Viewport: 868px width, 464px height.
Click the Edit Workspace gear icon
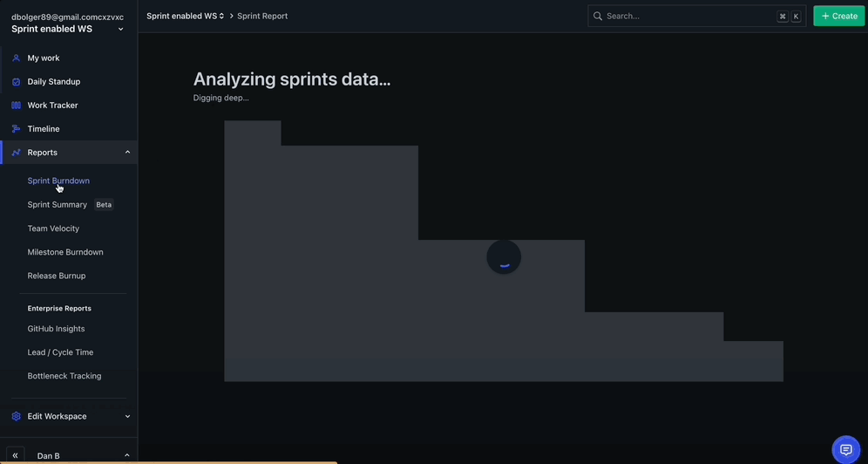[16, 417]
